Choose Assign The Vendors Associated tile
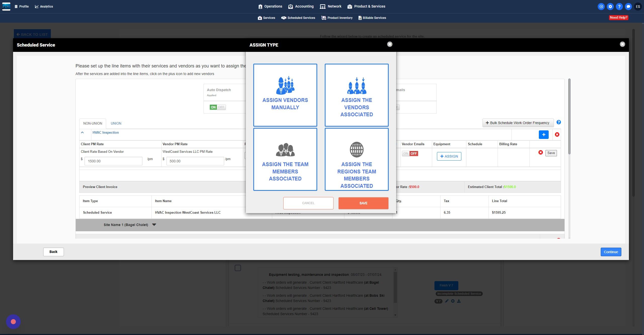Screen dimensions: 644x335 pos(356,95)
